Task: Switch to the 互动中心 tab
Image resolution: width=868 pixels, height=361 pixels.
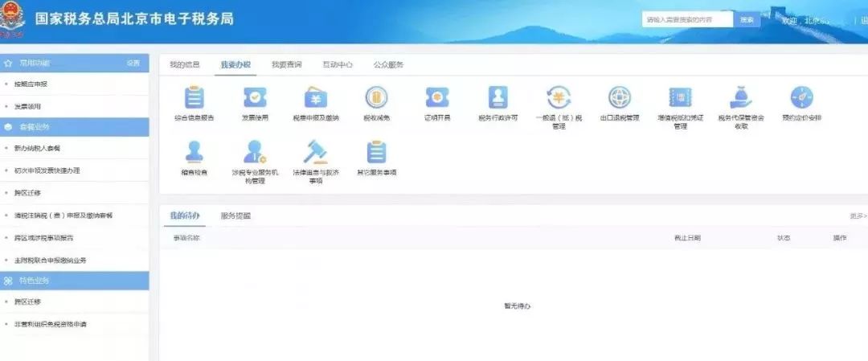Action: tap(337, 65)
